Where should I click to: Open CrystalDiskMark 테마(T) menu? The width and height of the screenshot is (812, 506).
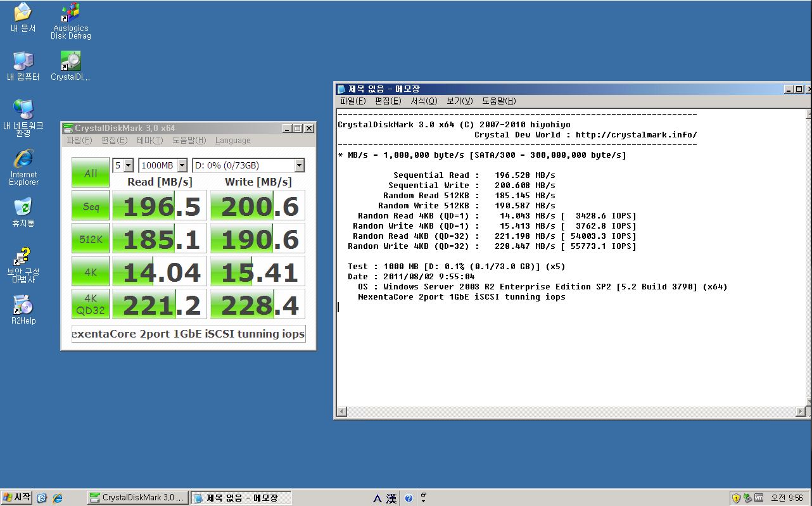tap(149, 141)
